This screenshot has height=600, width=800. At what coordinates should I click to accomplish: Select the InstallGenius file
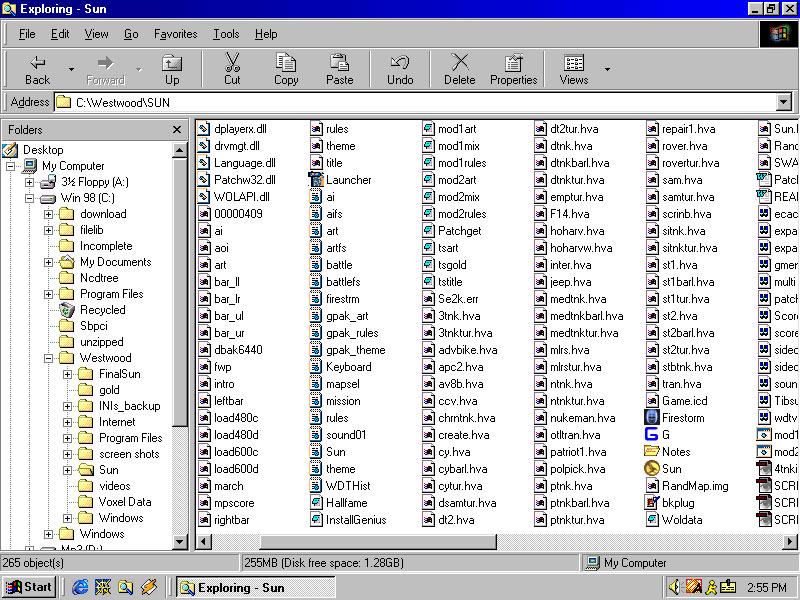pos(348,520)
